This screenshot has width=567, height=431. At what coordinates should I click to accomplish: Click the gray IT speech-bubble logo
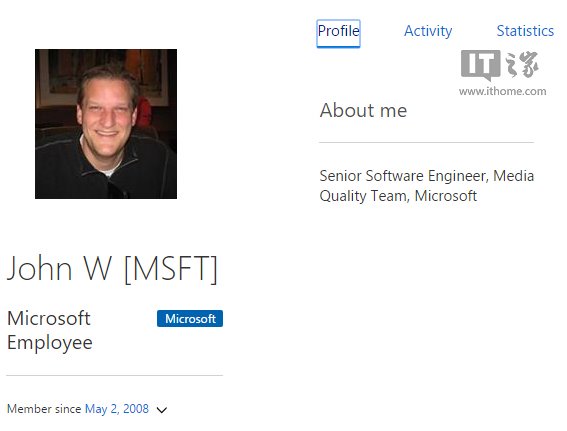(481, 65)
